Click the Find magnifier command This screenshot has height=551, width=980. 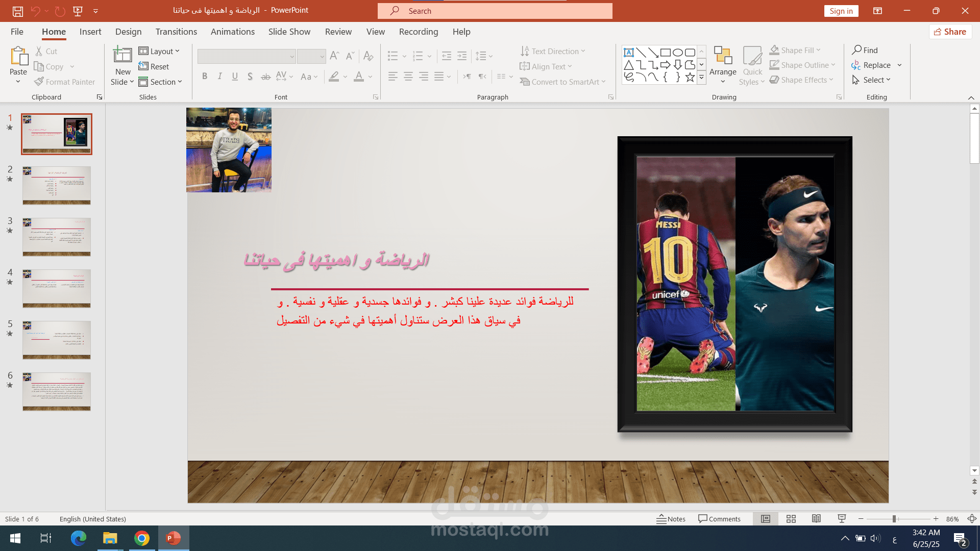[x=865, y=50]
